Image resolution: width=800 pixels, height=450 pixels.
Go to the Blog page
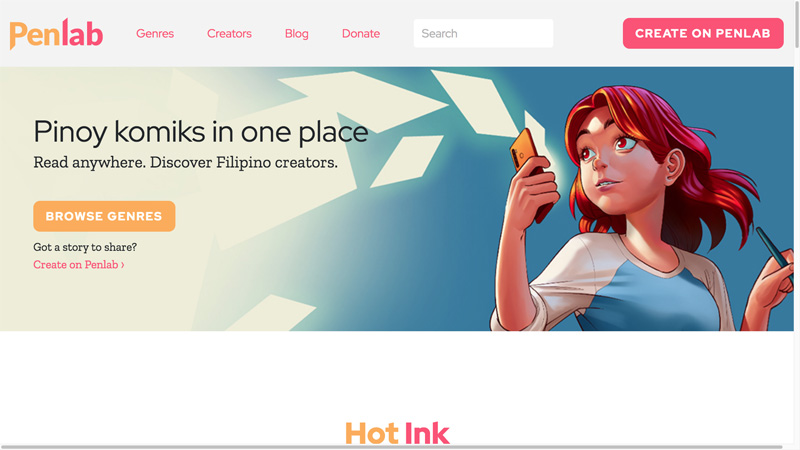(296, 34)
